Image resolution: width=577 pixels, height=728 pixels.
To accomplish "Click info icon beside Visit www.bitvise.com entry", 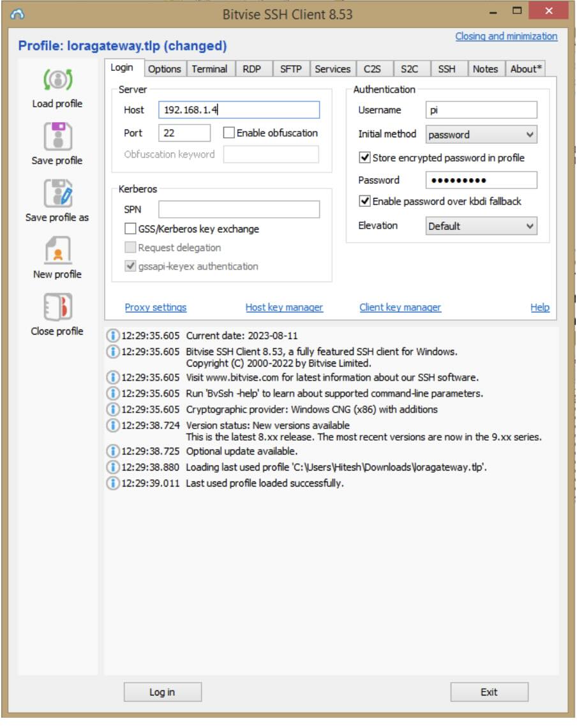I will coord(112,377).
